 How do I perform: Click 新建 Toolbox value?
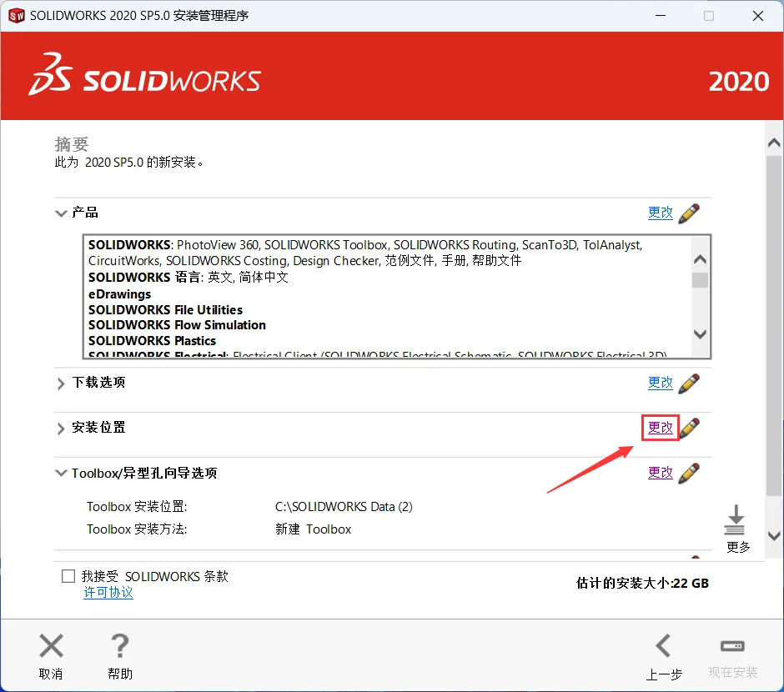[314, 529]
